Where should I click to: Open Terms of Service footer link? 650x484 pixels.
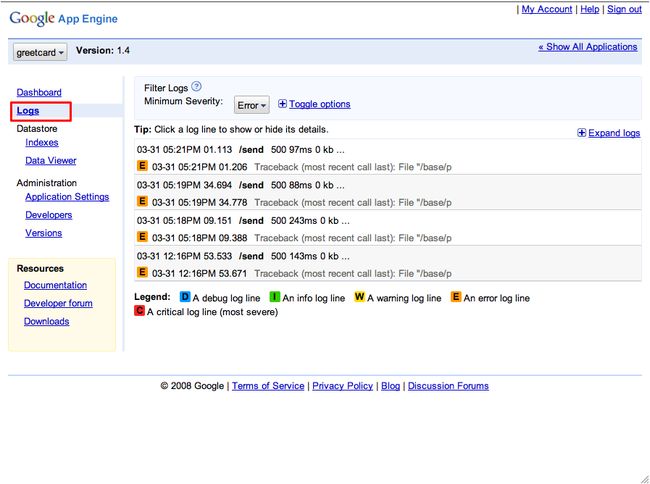[x=268, y=386]
